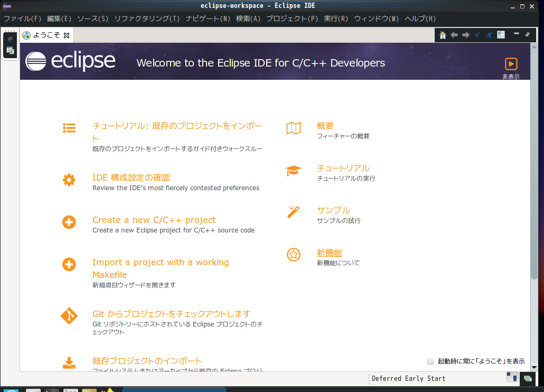This screenshot has height=392, width=544.
Task: Click the magic wand icon for サンプル
Action: point(294,212)
